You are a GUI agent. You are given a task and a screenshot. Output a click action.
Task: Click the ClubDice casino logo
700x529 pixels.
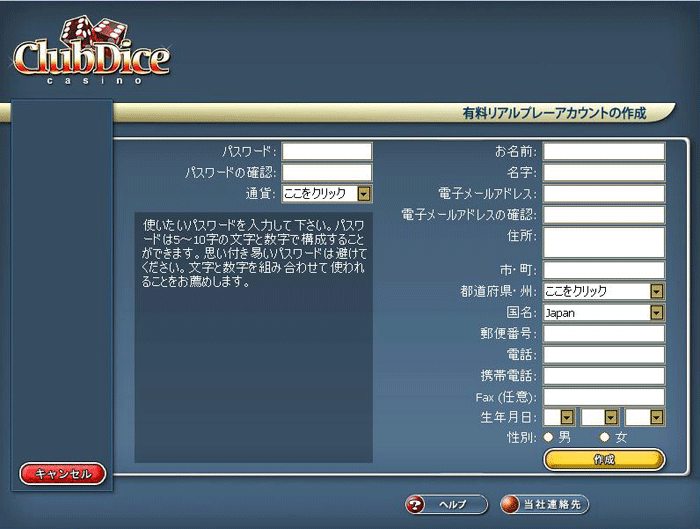[91, 50]
